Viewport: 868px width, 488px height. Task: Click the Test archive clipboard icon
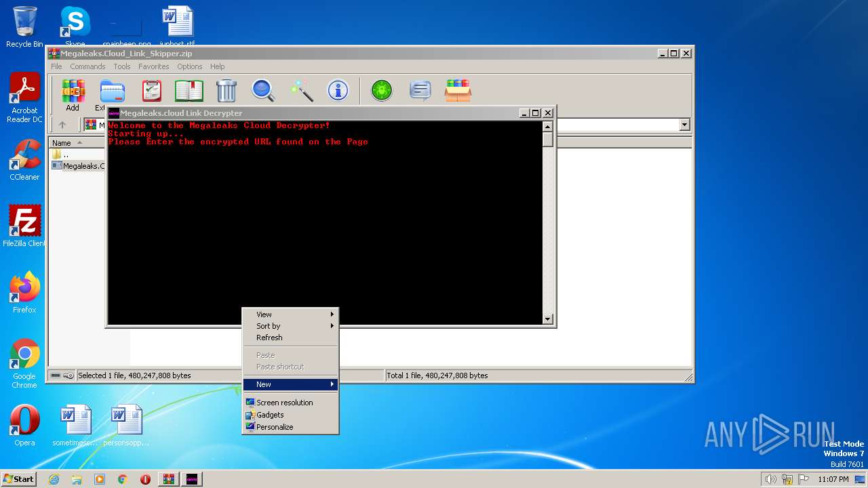pyautogui.click(x=151, y=91)
